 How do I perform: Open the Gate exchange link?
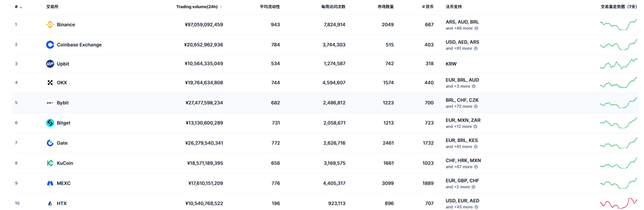coord(62,143)
